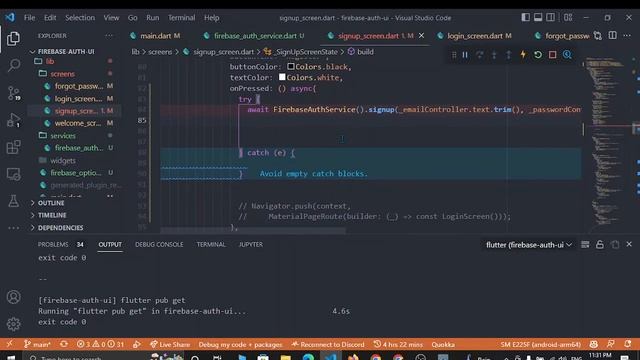The image size is (640, 360).
Task: Open the Extensions view
Action: (x=13, y=147)
